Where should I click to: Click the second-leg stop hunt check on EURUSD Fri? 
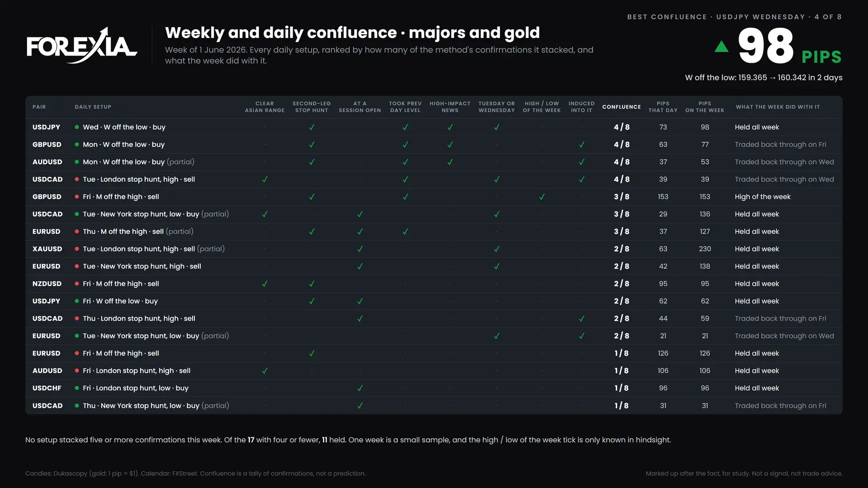tap(311, 353)
